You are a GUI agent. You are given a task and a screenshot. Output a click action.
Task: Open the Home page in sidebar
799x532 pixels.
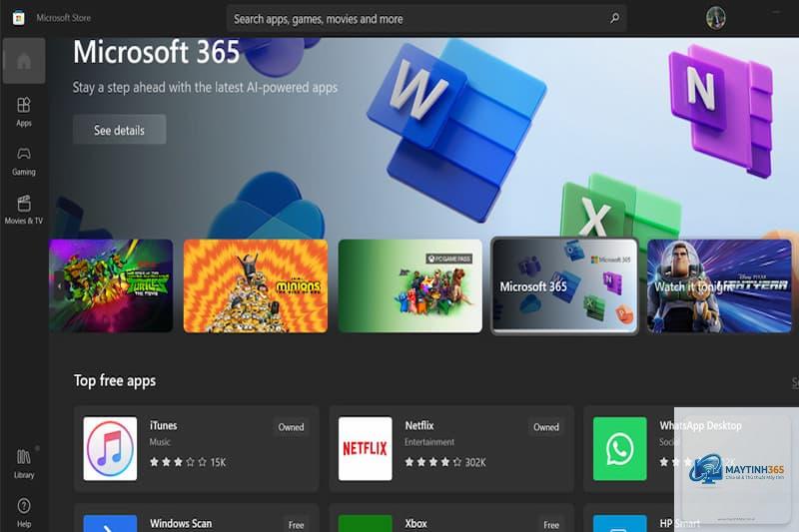(x=23, y=61)
